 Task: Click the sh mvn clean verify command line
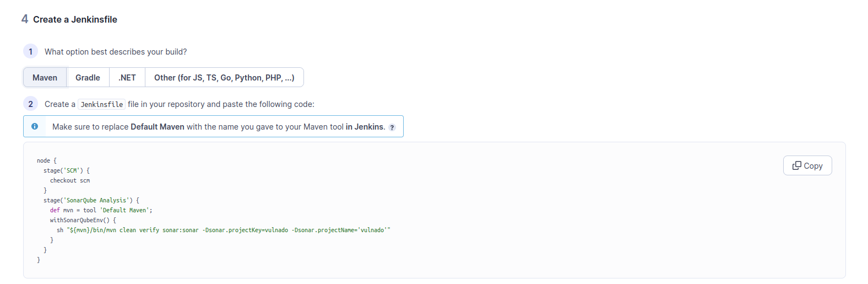(224, 230)
